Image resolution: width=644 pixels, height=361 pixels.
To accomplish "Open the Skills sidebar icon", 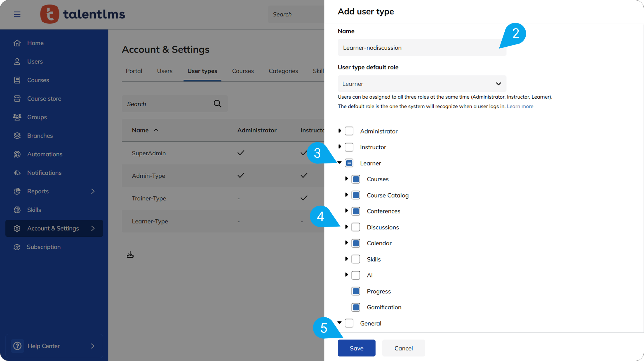I will click(x=17, y=210).
